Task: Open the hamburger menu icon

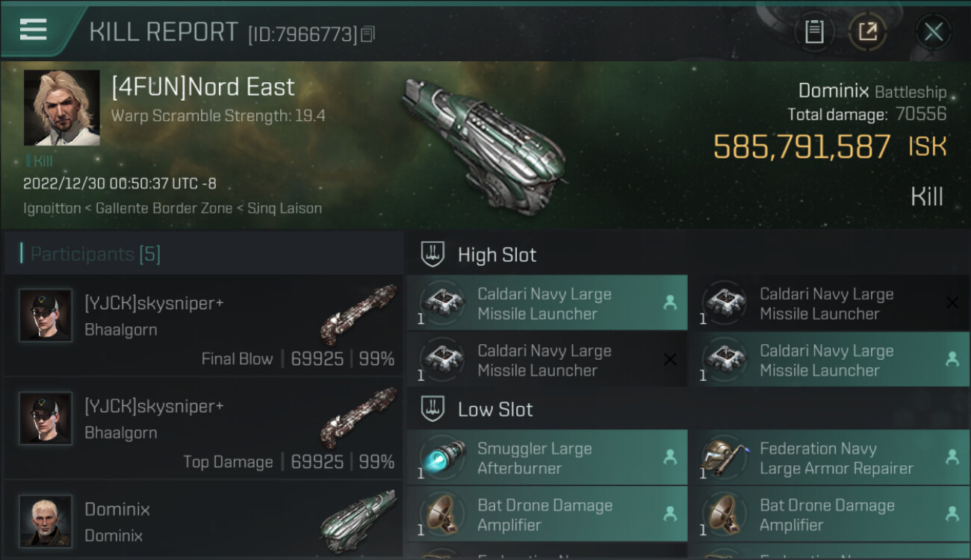Action: [33, 30]
